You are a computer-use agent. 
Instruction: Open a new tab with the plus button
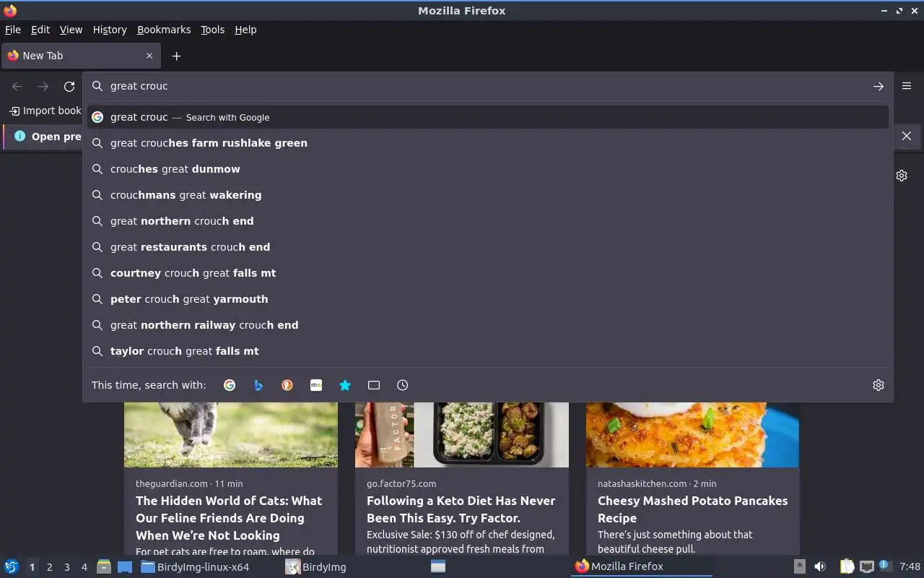176,56
